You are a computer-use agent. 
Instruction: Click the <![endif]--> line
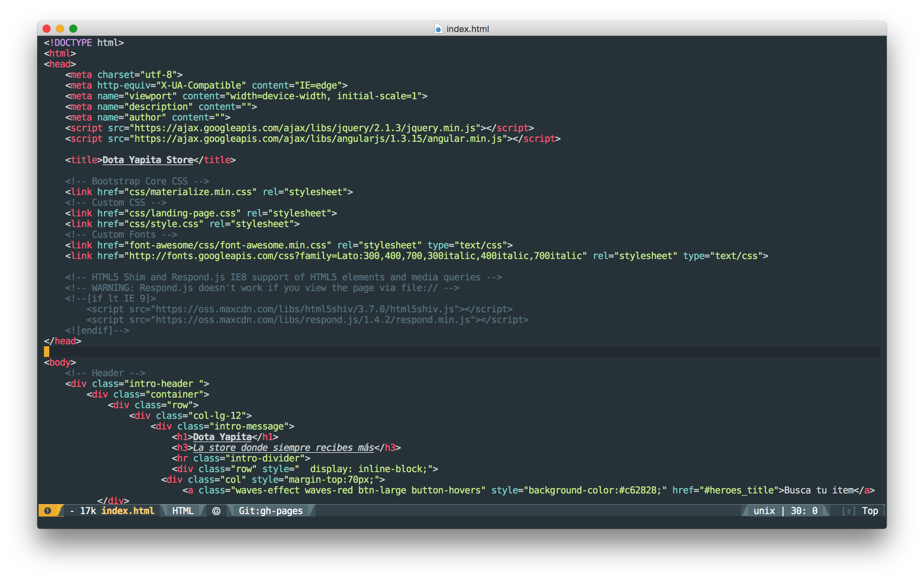coord(97,331)
